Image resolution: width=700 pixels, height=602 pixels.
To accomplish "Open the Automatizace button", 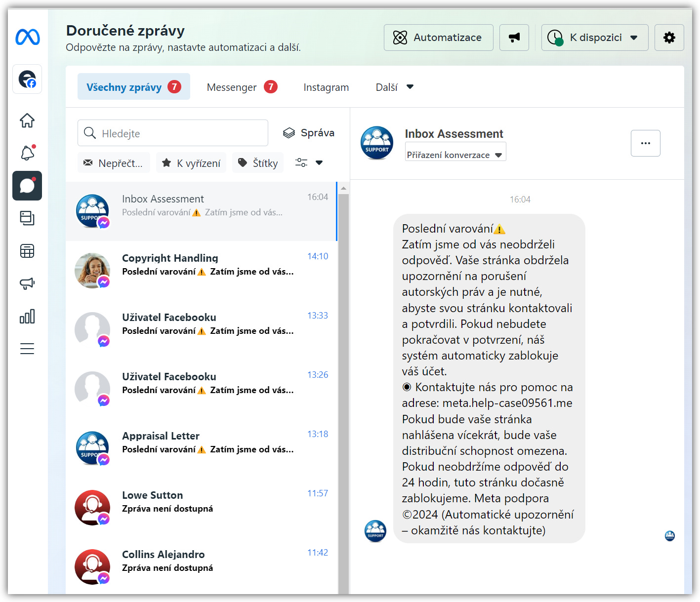I will click(x=439, y=38).
